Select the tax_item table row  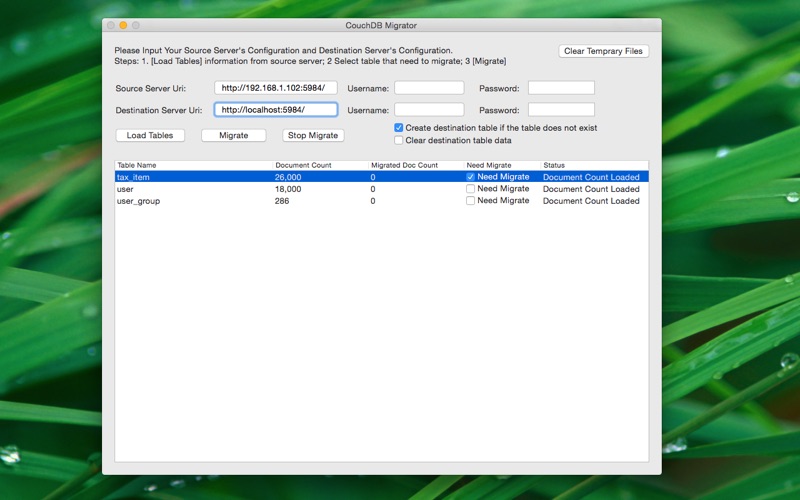click(x=382, y=177)
